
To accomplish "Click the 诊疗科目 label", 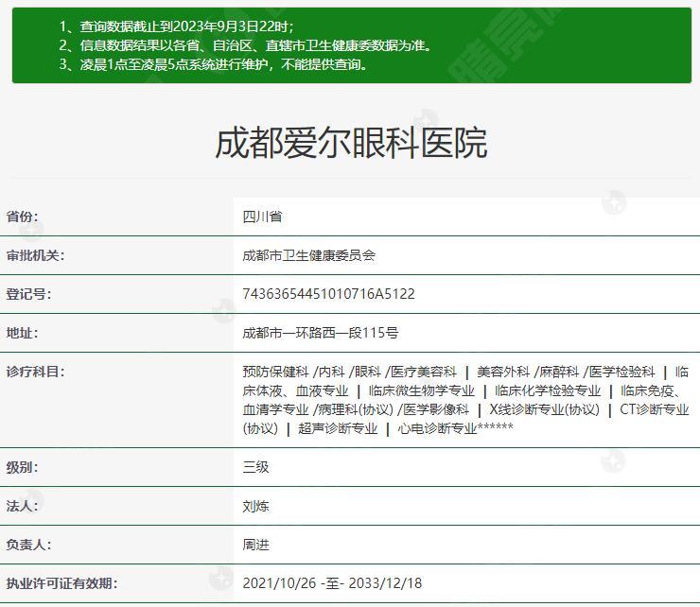I will click(35, 372).
